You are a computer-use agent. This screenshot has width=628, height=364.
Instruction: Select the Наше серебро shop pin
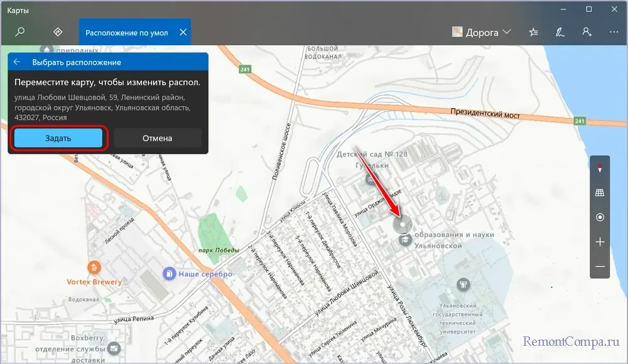[x=170, y=274]
